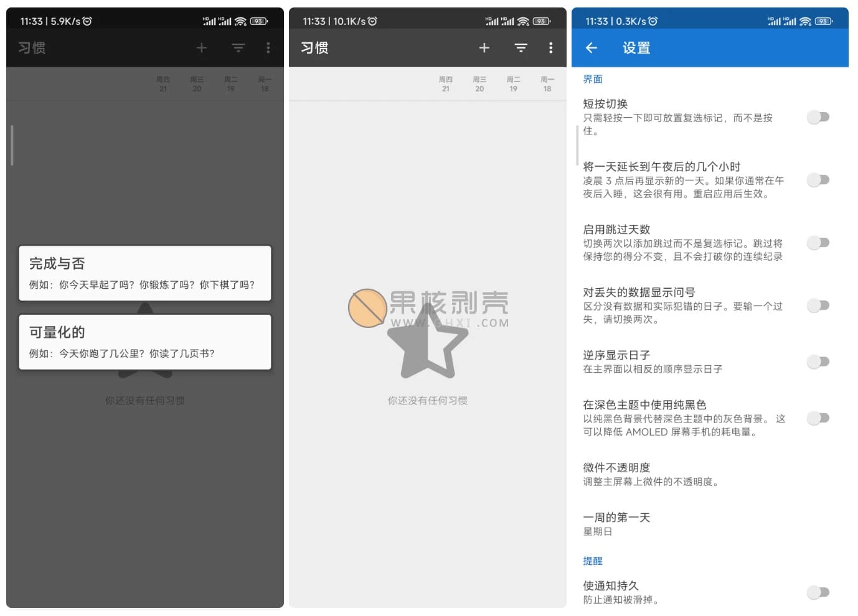Open the filter/sort icon on the light habits screen
This screenshot has width=858, height=616.
pos(521,48)
